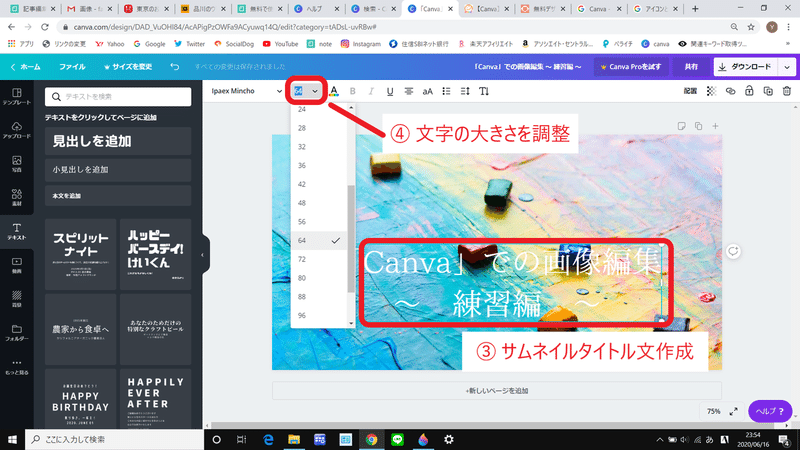Open Background sidebar panel
800x450 pixels.
pyautogui.click(x=17, y=299)
